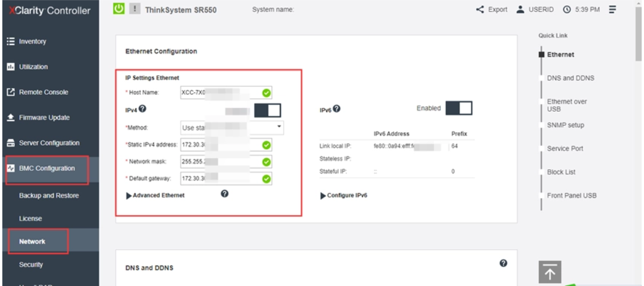Viewport: 644px width, 286px height.
Task: Click the green power status icon
Action: 119,9
